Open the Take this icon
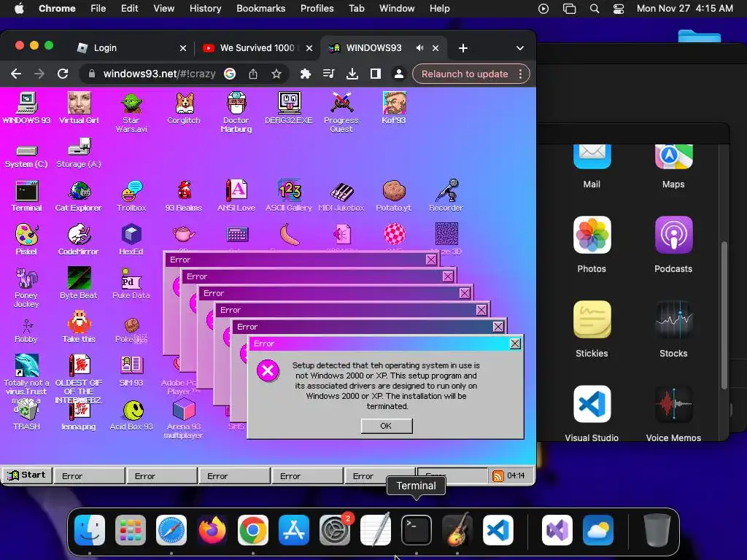Image resolution: width=747 pixels, height=560 pixels. point(79,327)
